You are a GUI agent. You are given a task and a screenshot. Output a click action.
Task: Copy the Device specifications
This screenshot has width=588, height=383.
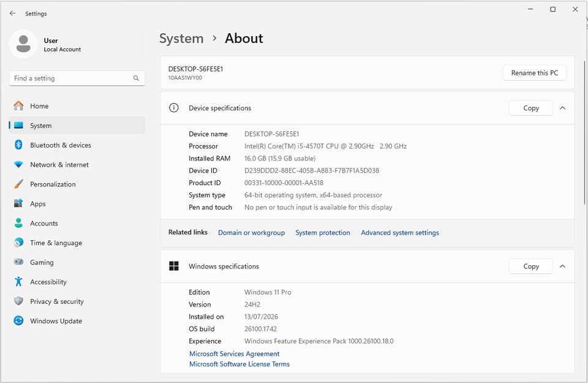pyautogui.click(x=530, y=108)
